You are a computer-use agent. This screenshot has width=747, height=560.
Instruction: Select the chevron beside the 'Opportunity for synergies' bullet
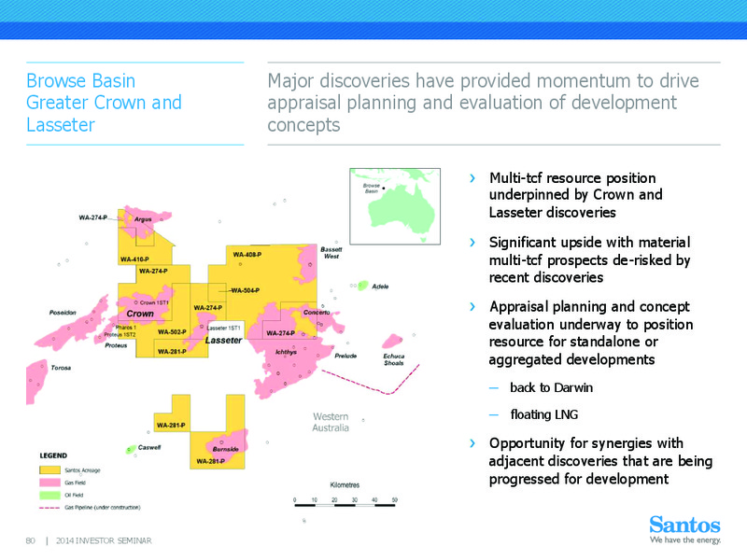click(472, 443)
